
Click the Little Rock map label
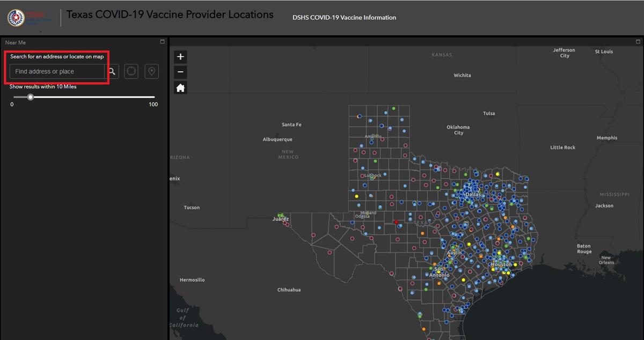pyautogui.click(x=562, y=147)
